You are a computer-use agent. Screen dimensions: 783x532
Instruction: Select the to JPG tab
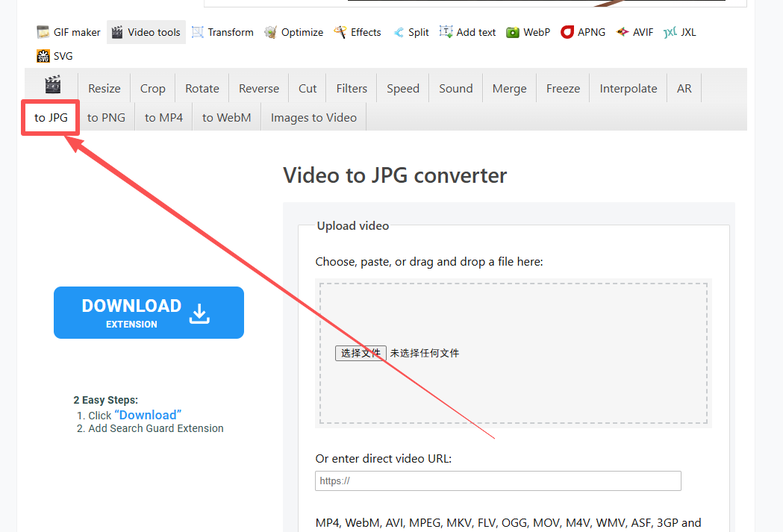(51, 117)
